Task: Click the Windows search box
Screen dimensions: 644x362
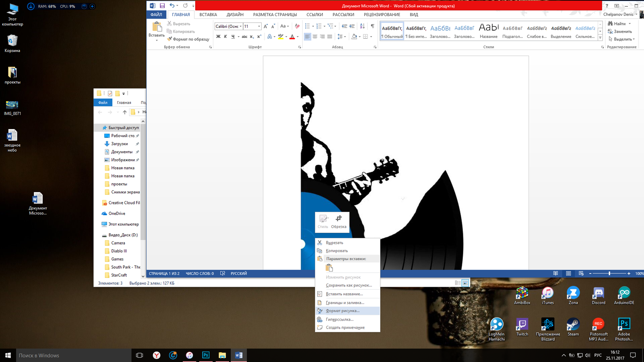Action: pos(73,356)
